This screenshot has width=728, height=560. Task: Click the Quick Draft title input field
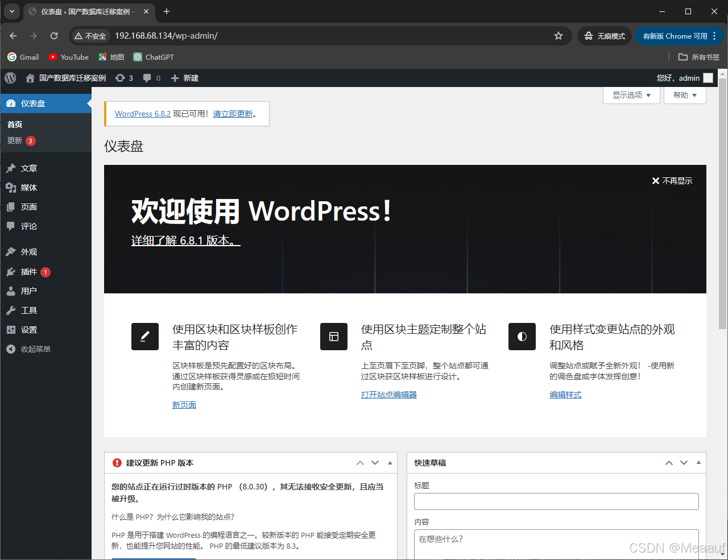click(556, 501)
